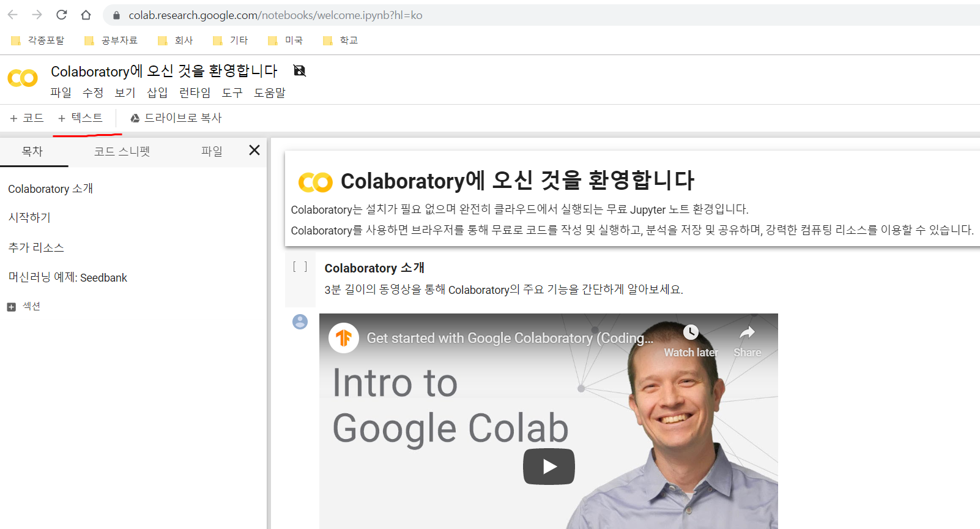
Task: Jump to 시작하기 section in contents
Action: (29, 217)
